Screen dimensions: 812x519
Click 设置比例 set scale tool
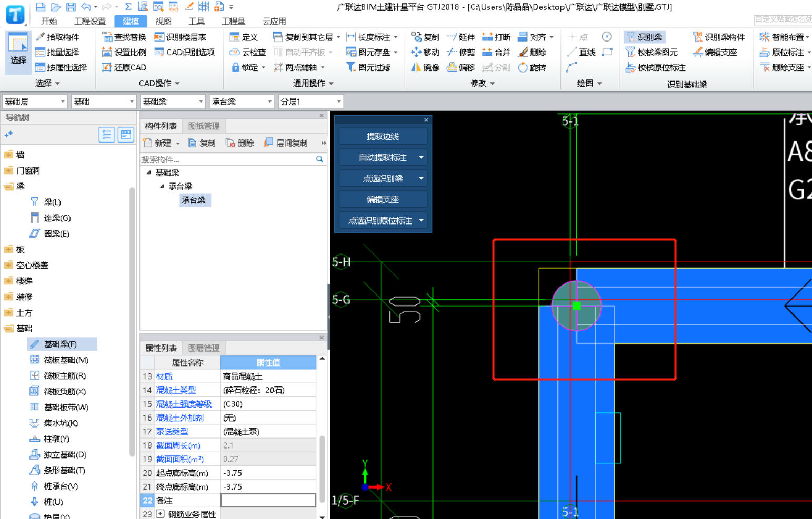pos(124,52)
